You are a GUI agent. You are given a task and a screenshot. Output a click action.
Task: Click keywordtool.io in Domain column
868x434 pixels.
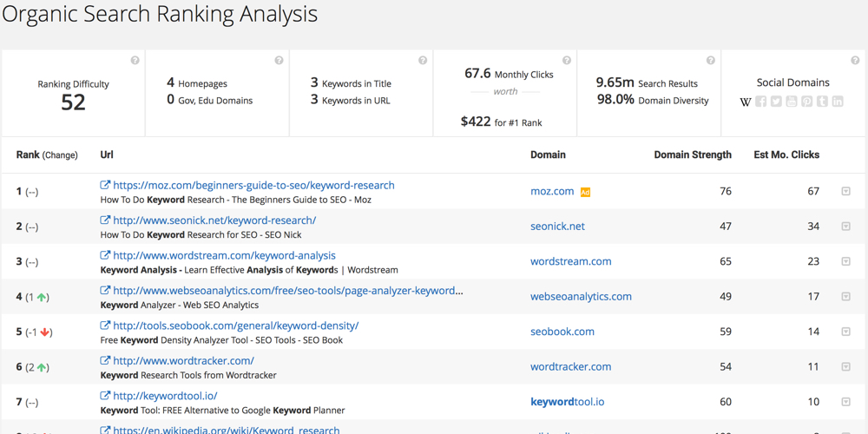[568, 402]
